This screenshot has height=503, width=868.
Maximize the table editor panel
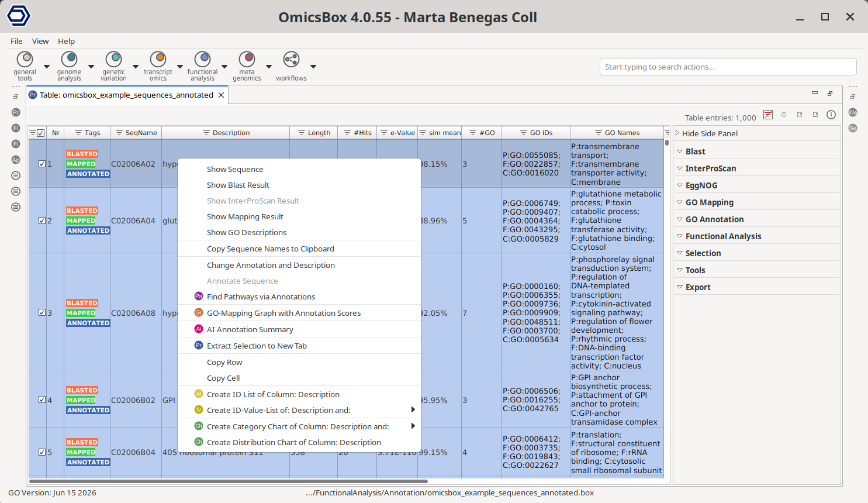click(830, 94)
